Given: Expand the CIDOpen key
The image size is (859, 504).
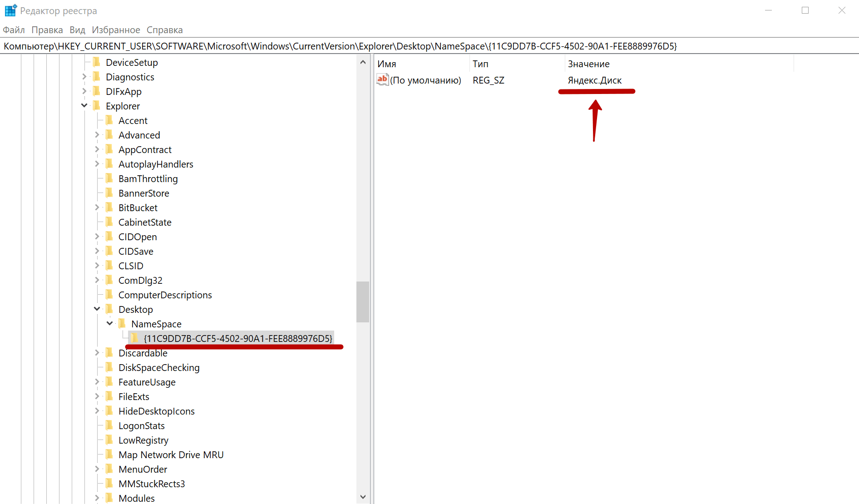Looking at the screenshot, I should coord(97,237).
